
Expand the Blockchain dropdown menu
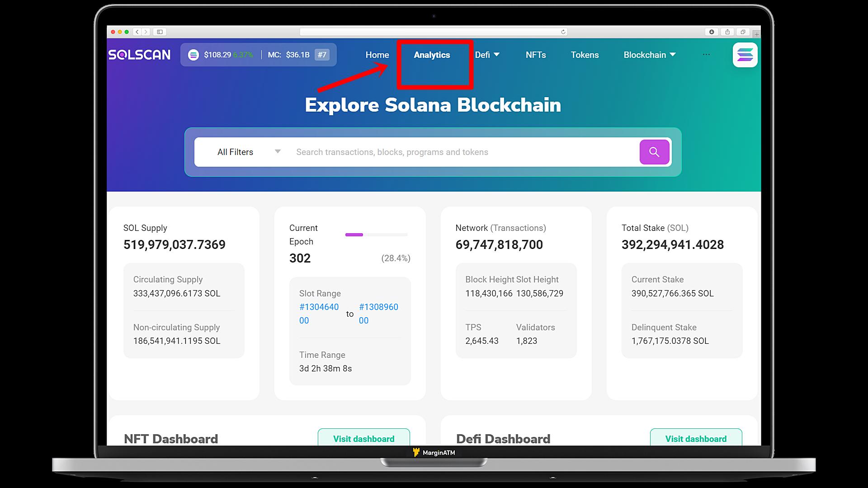tap(650, 55)
